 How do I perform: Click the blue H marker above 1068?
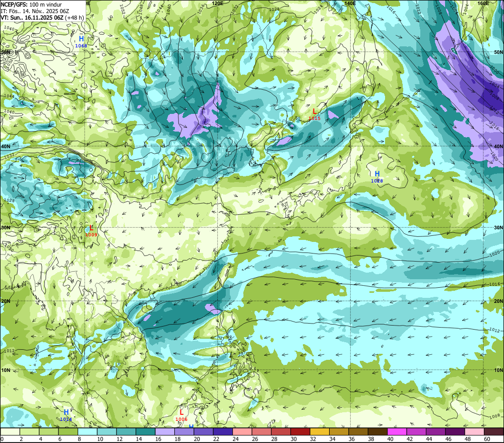81,39
